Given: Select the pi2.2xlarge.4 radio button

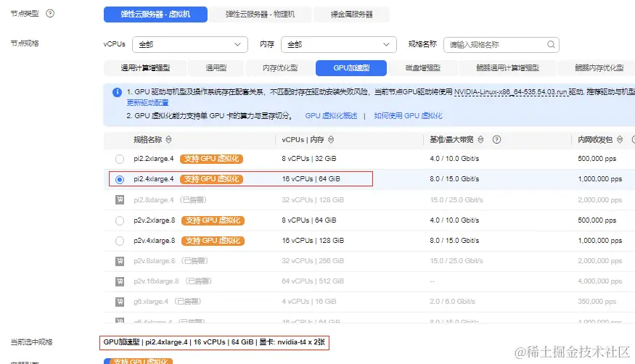Looking at the screenshot, I should (120, 159).
